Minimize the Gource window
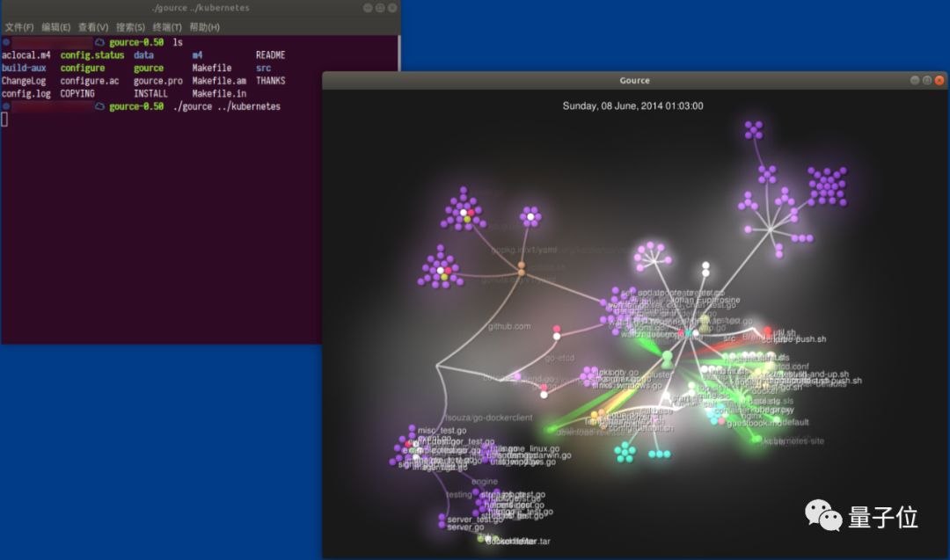 tap(915, 80)
